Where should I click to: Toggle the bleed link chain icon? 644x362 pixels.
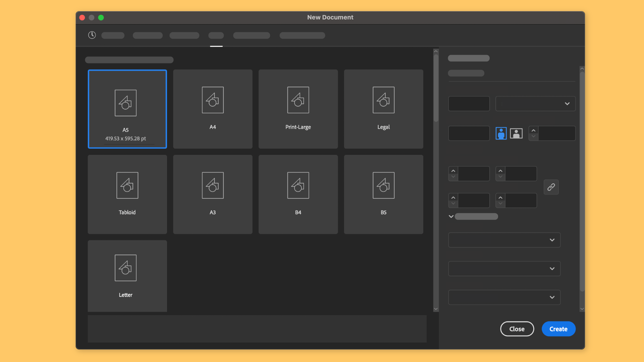[551, 187]
